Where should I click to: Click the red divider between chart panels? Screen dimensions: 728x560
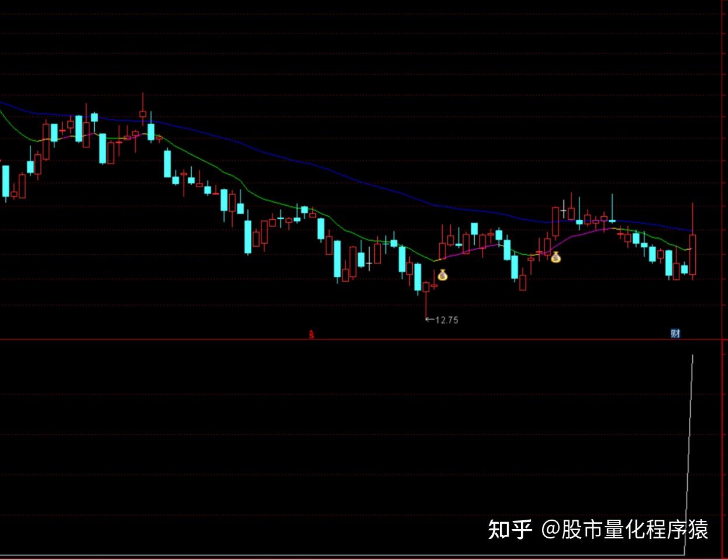click(364, 340)
